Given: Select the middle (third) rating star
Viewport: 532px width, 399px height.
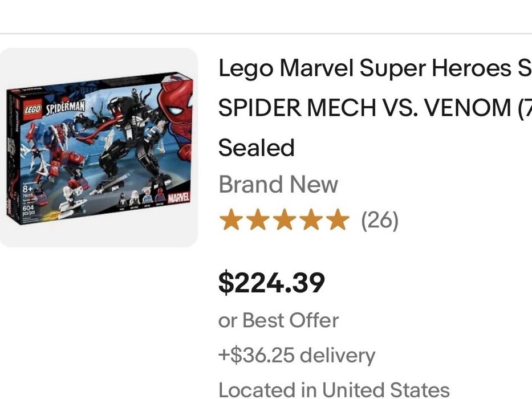Looking at the screenshot, I should [x=283, y=219].
